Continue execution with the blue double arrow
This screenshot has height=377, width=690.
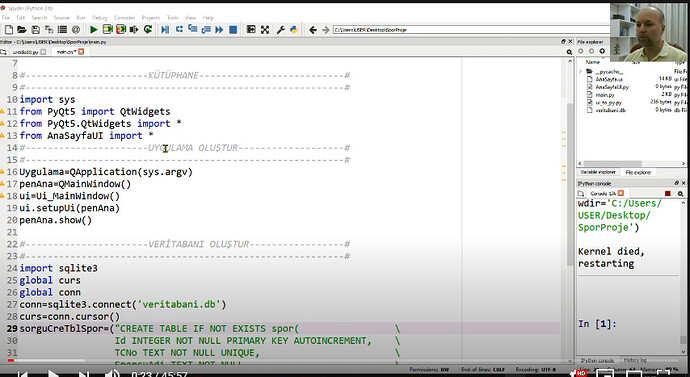219,29
